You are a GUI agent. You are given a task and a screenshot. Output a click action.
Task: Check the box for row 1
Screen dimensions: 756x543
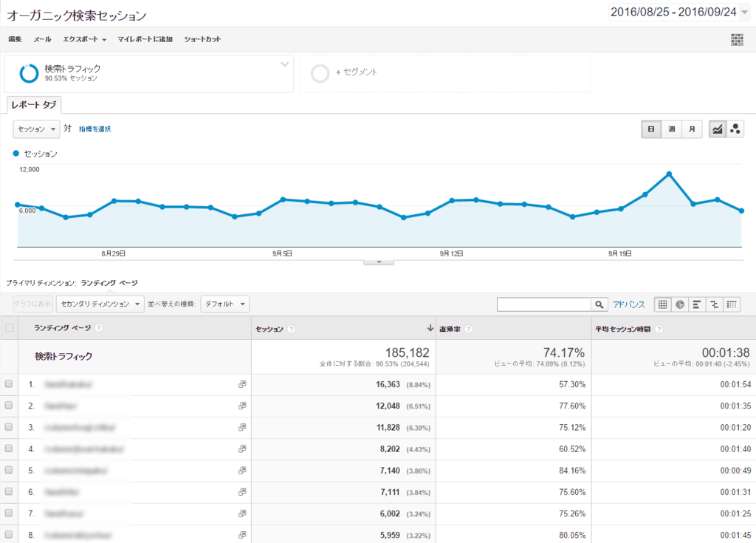click(x=9, y=383)
